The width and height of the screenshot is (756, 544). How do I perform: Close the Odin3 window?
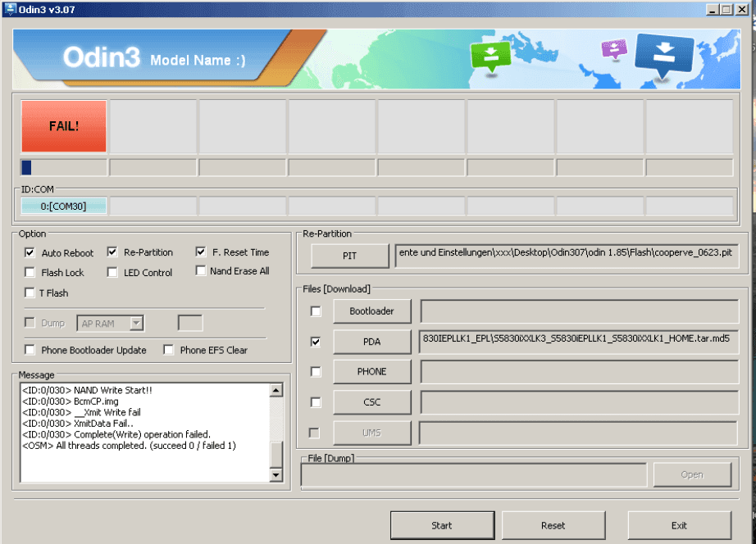point(741,9)
